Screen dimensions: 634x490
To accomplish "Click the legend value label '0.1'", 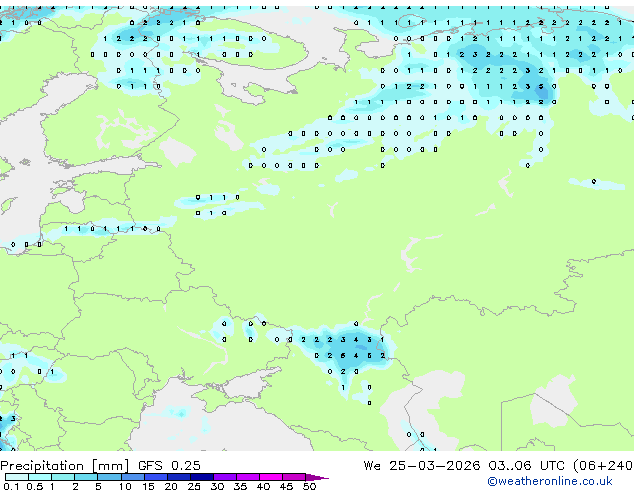I will (x=11, y=486).
